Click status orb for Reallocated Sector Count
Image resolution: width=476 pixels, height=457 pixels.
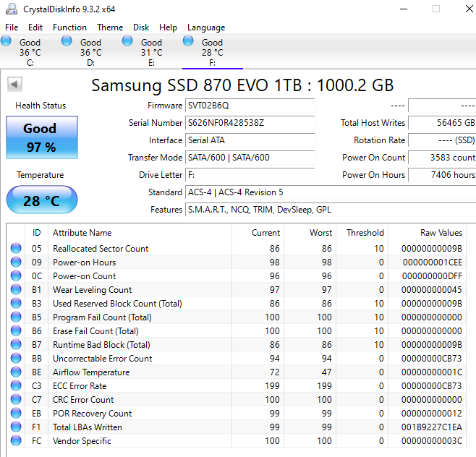click(16, 249)
